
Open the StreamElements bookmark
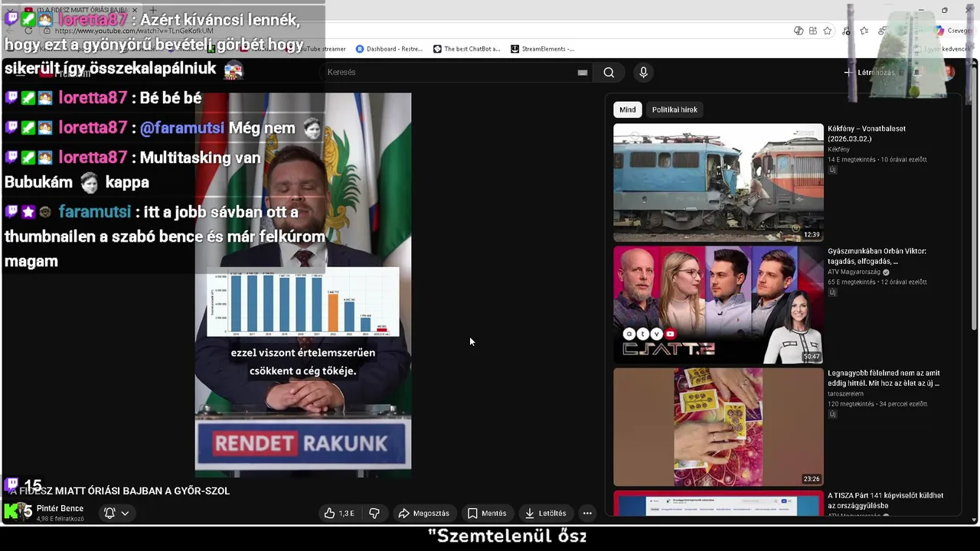pyautogui.click(x=542, y=49)
